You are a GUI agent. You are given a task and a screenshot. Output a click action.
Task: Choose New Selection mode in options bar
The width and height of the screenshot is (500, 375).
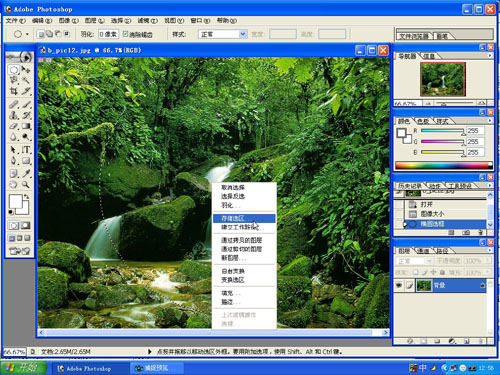(x=41, y=34)
